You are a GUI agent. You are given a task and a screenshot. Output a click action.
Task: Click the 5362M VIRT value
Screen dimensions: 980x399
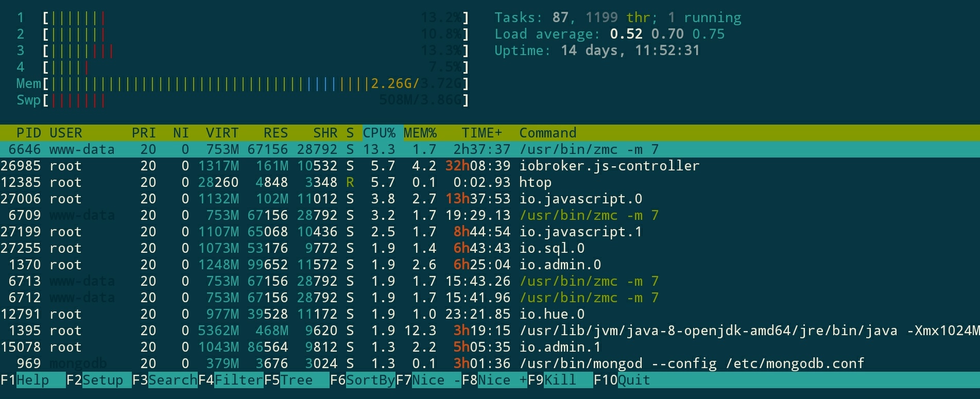(218, 331)
